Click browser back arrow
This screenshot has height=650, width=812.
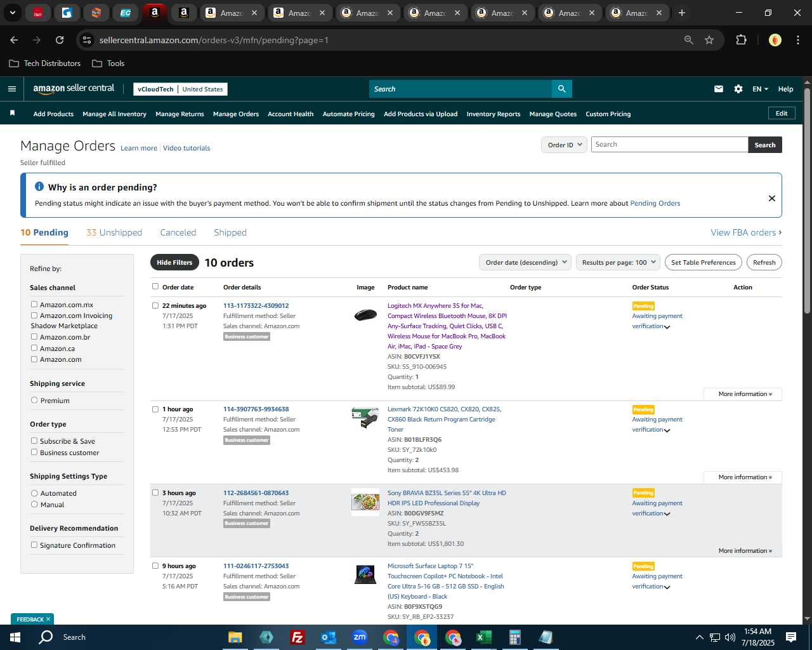[x=14, y=40]
